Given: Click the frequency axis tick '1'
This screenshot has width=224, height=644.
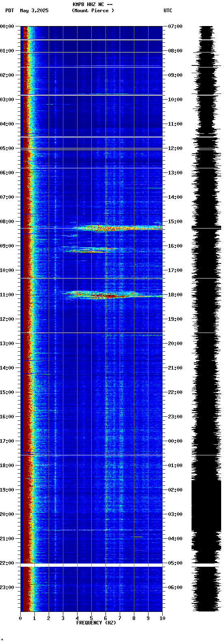Looking at the screenshot, I should 34,618.
